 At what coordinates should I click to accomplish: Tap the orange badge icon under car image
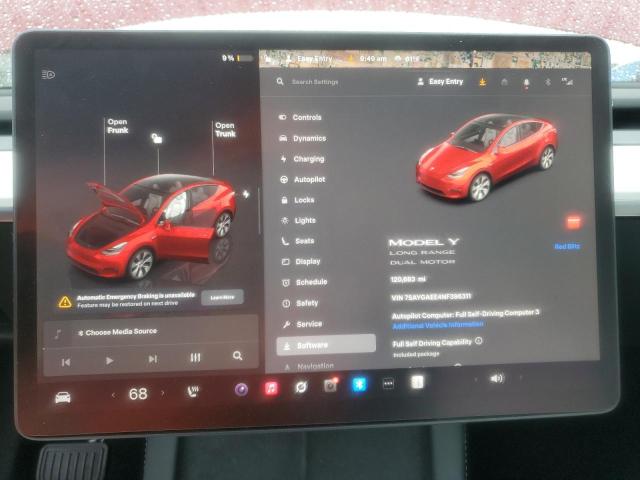click(x=573, y=221)
